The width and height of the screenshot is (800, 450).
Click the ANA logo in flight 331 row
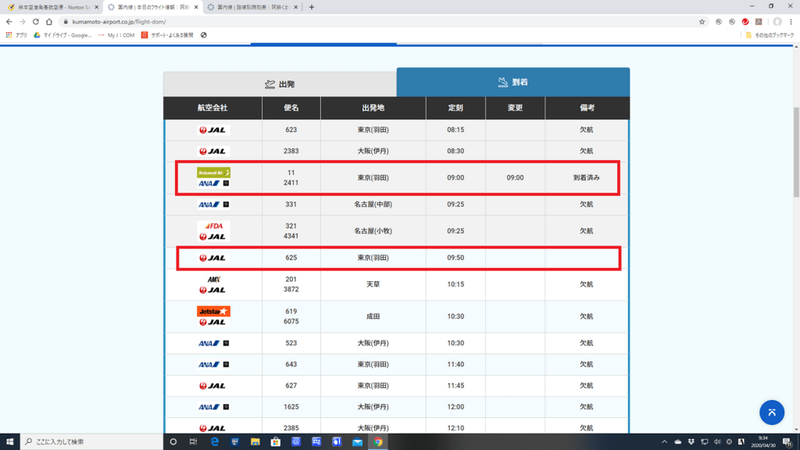(x=213, y=205)
